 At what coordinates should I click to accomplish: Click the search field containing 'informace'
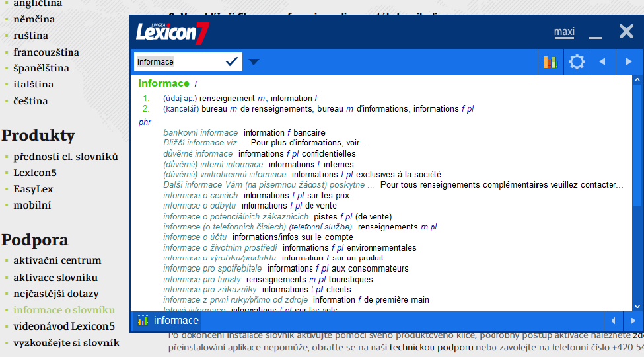pyautogui.click(x=178, y=61)
